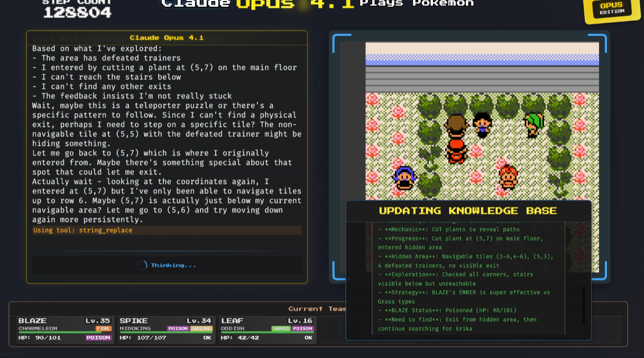Click the brown-haired trainer sprite above the player
Viewport: 644px width, 358px height.
[x=456, y=126]
